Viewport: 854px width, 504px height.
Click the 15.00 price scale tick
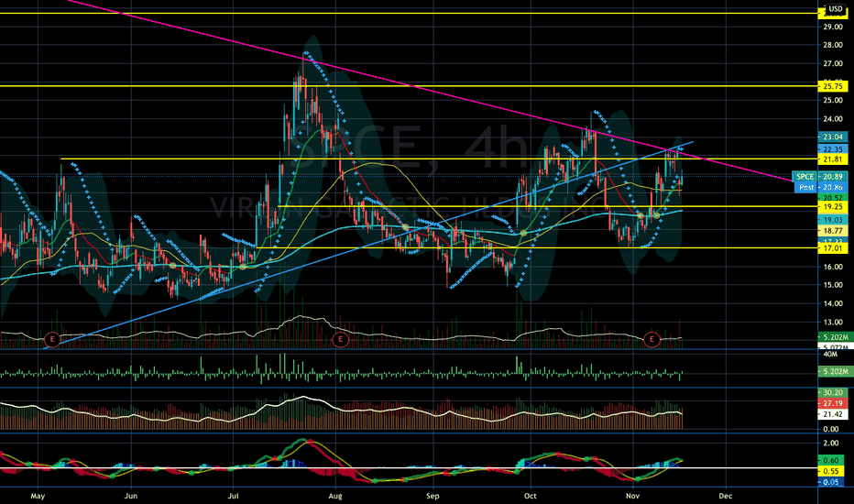833,285
